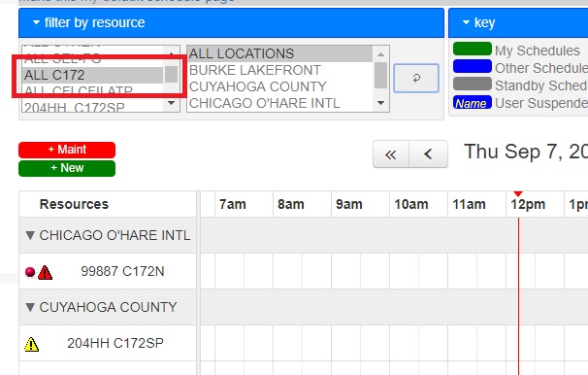Add a maintenance entry with + Maint
This screenshot has height=375, width=588.
click(67, 150)
